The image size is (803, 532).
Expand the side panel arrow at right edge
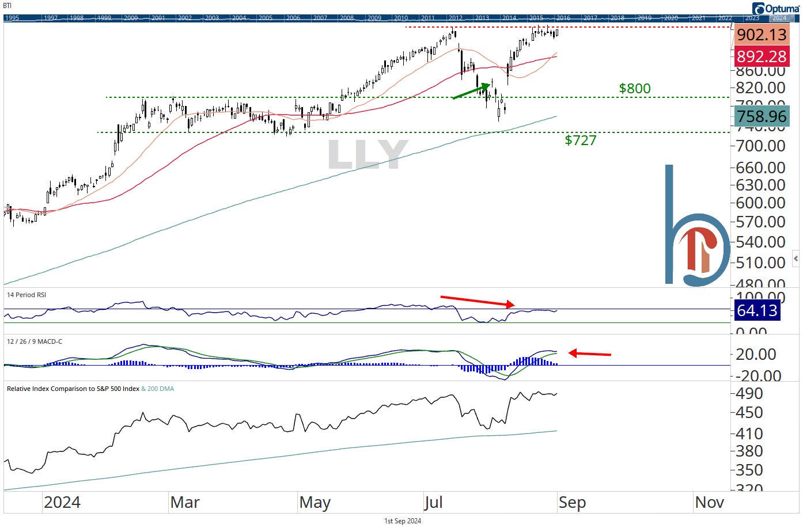796,257
